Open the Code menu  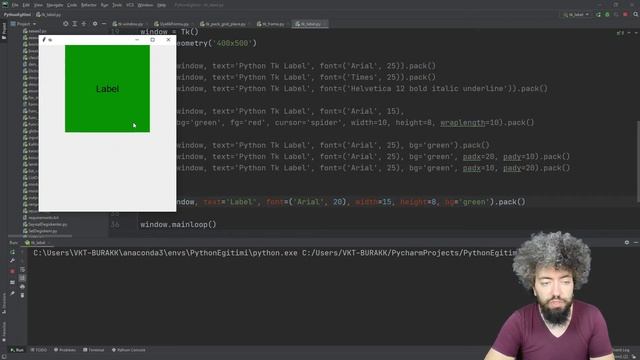pyautogui.click(x=72, y=5)
